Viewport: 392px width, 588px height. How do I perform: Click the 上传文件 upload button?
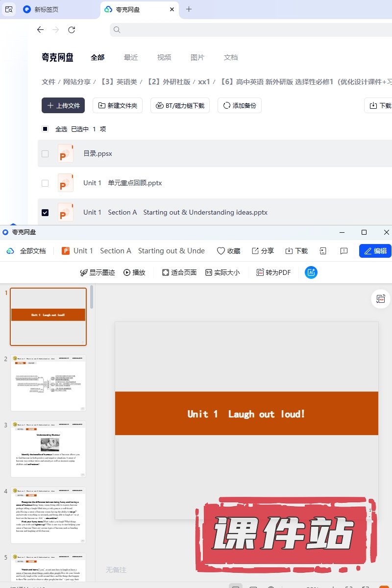pyautogui.click(x=63, y=105)
